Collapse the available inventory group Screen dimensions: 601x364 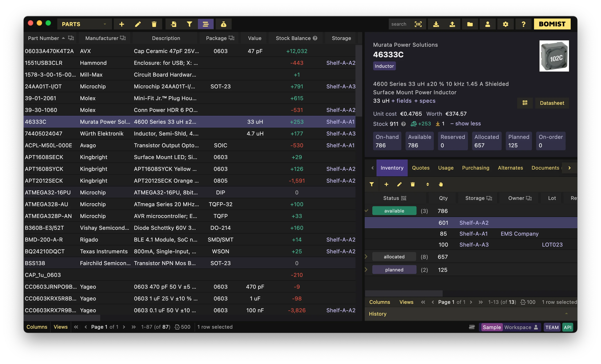tap(366, 210)
